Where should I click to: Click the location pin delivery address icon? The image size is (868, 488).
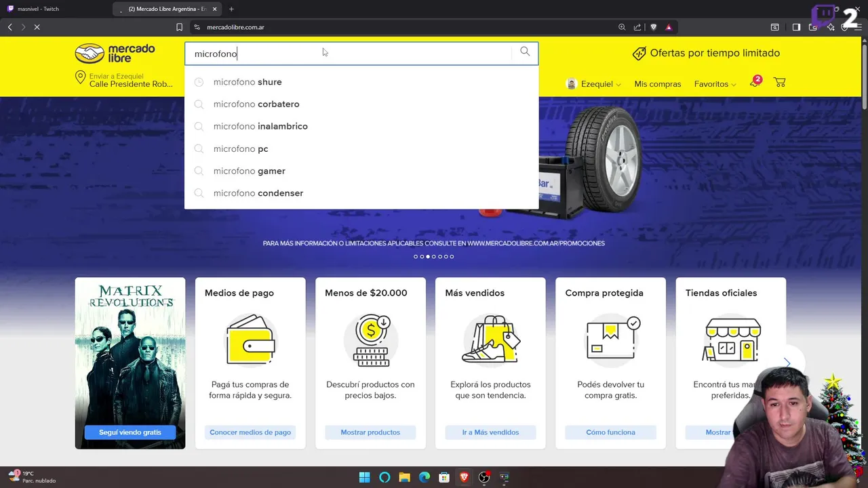[x=81, y=77]
